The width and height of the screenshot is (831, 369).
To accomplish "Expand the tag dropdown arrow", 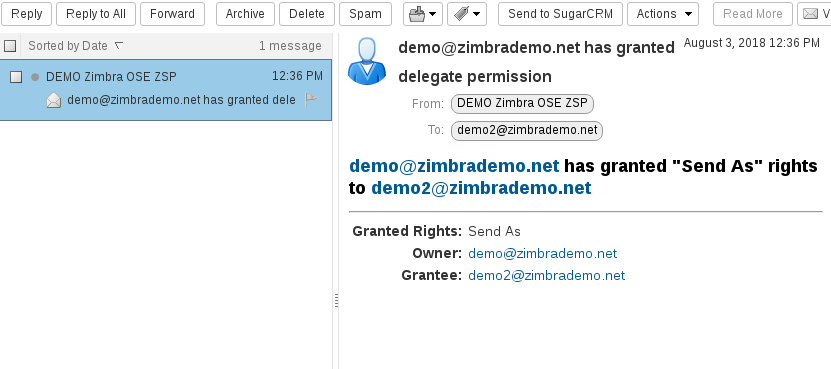I will 476,14.
